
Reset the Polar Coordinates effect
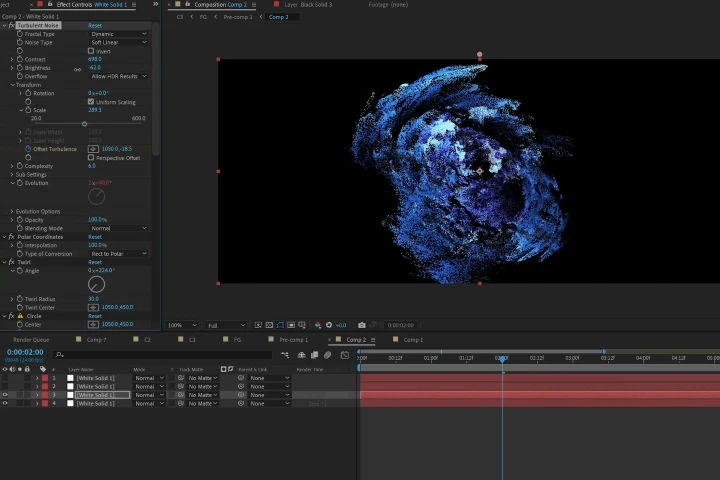click(x=95, y=237)
